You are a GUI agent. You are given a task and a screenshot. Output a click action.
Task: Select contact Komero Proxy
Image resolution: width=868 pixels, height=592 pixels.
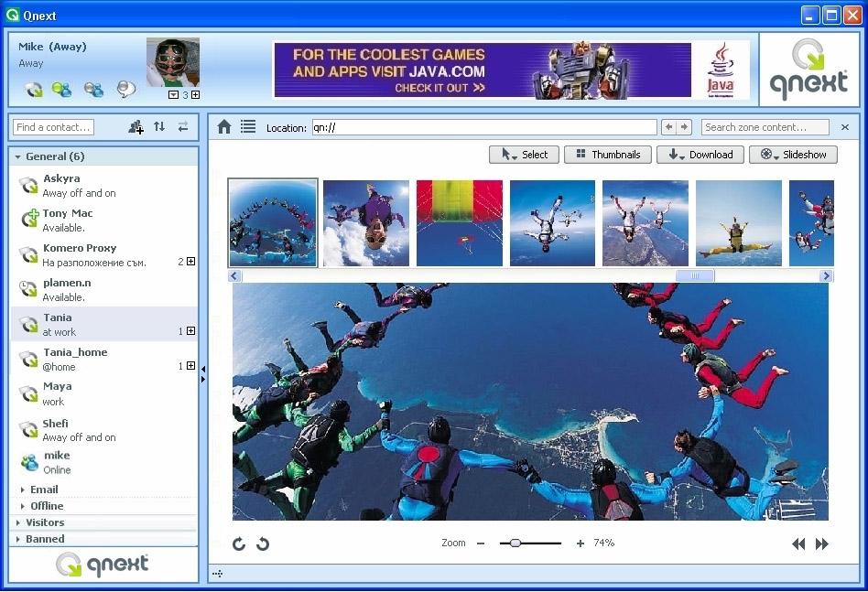coord(104,255)
